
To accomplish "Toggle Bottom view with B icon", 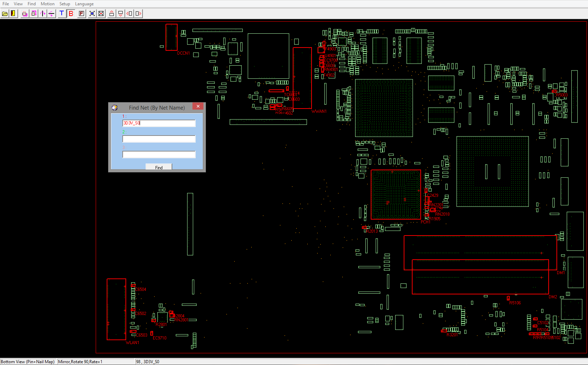I will coord(71,13).
